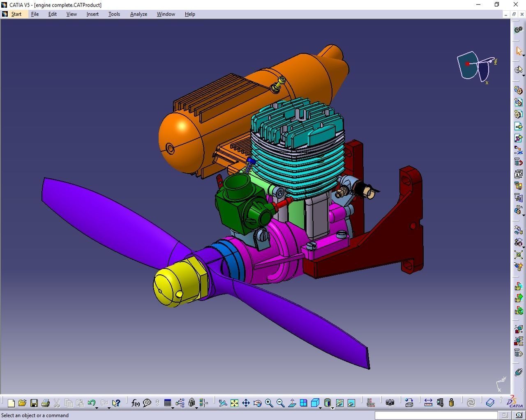Activate the Rotate view tool
Screen dimensions: 526x420
257,403
